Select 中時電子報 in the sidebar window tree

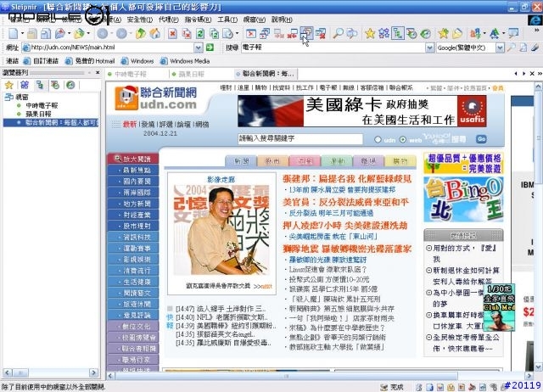[x=42, y=105]
